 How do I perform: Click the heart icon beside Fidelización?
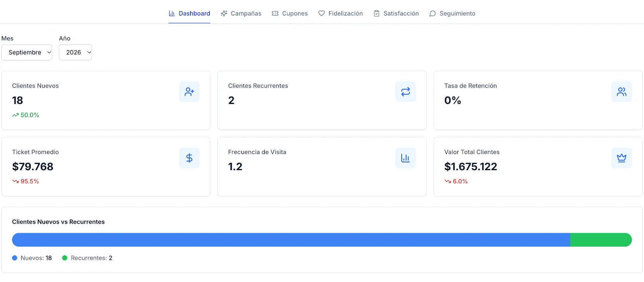tap(322, 13)
